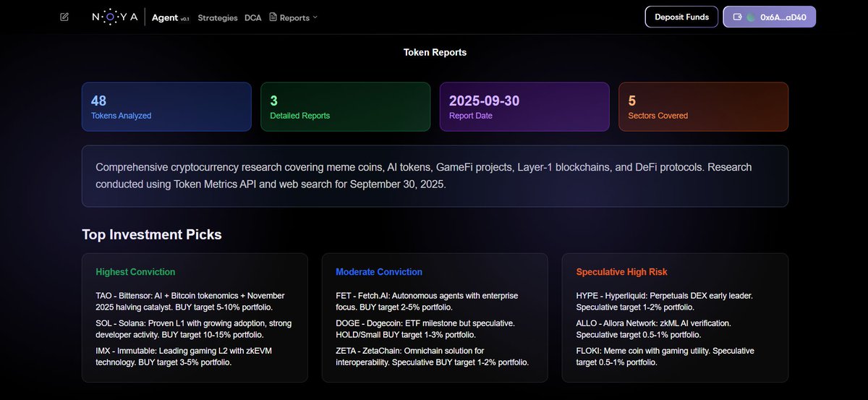Open the Agent page
The image size is (868, 400).
click(x=171, y=17)
